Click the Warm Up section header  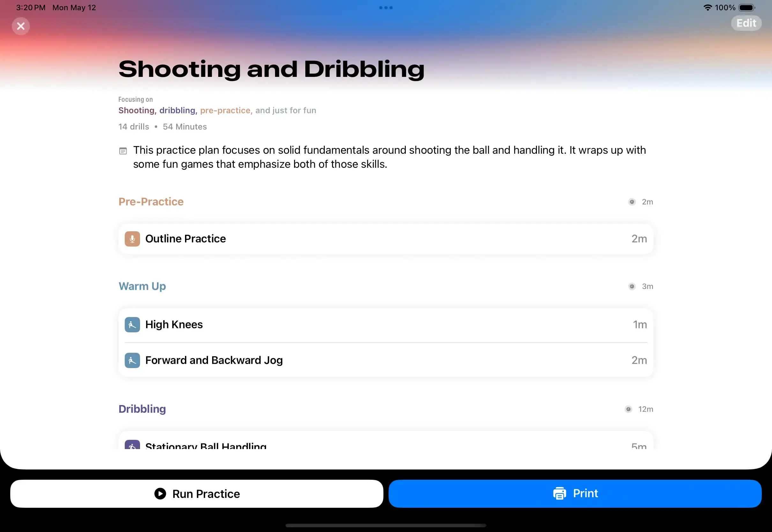[x=142, y=286]
